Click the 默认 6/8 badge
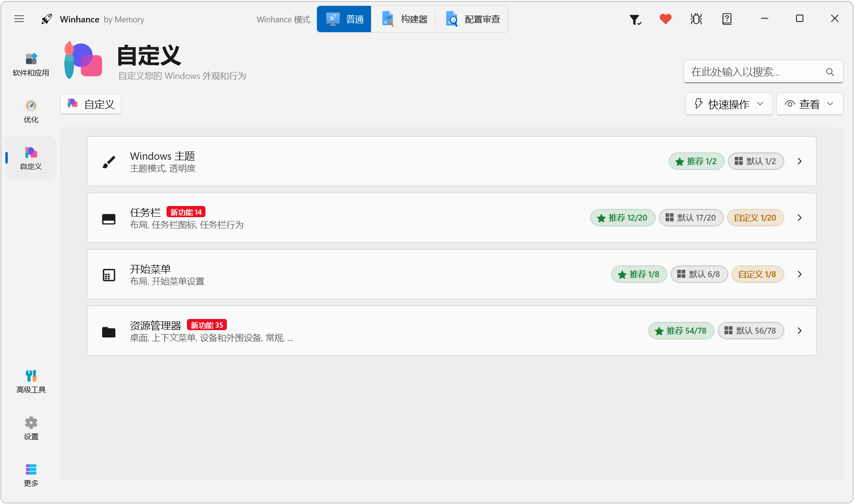The image size is (854, 504). [699, 274]
